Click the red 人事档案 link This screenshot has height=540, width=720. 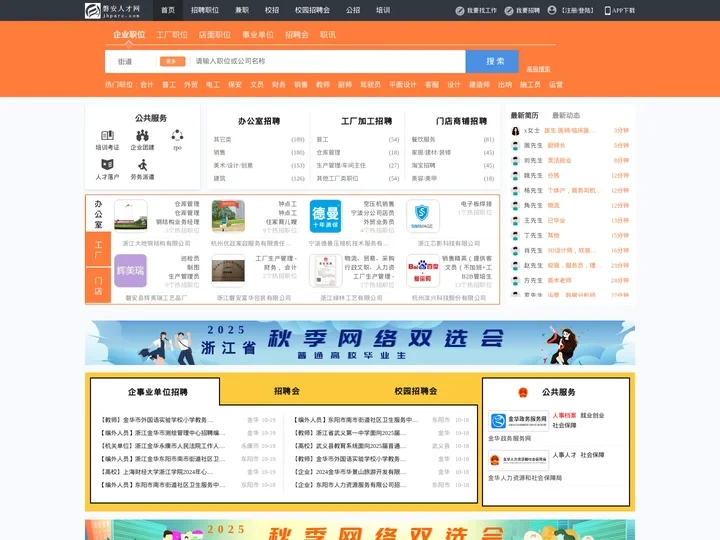click(564, 416)
